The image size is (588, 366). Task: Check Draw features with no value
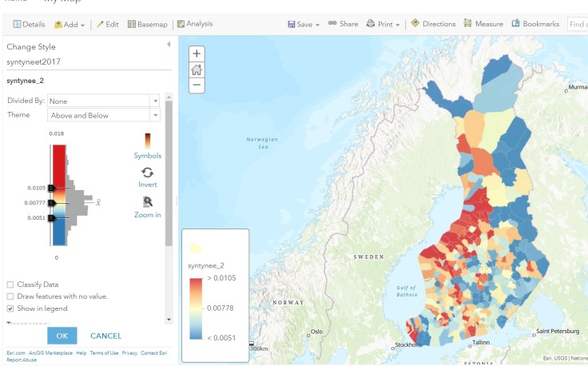10,296
